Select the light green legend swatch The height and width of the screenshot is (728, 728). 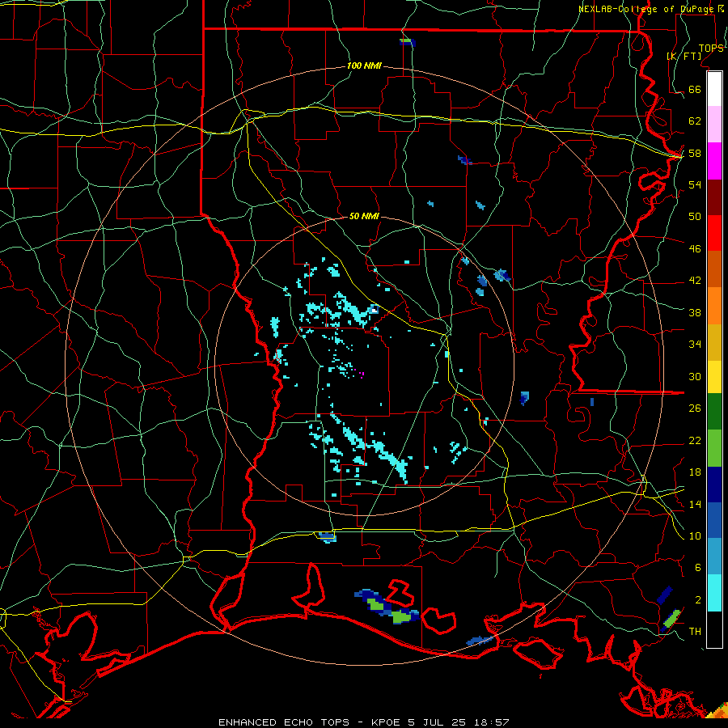pos(714,448)
